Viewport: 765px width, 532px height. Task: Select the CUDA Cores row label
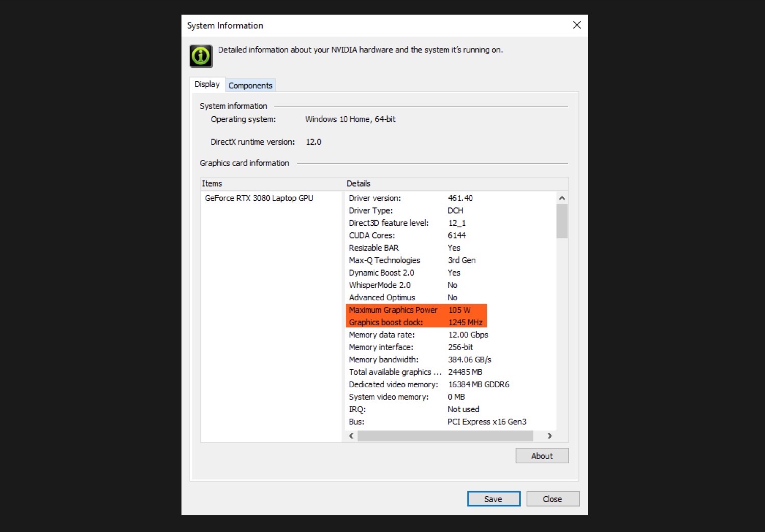point(372,235)
